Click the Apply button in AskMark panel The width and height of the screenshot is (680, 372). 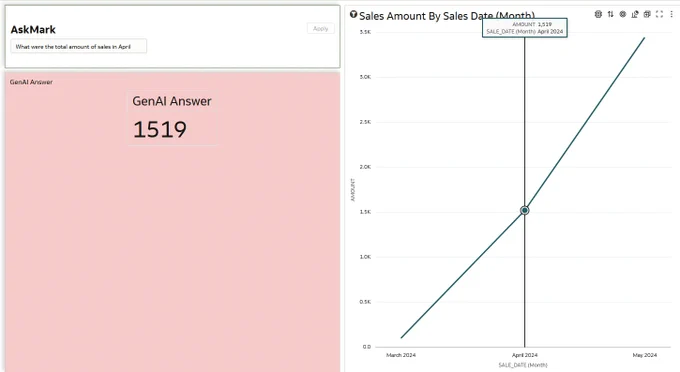point(320,29)
